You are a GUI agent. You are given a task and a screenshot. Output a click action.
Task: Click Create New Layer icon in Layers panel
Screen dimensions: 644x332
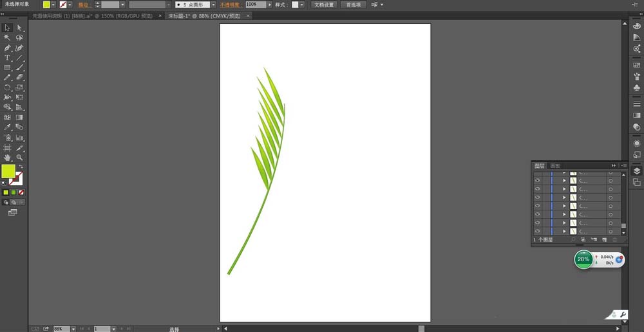click(x=604, y=239)
